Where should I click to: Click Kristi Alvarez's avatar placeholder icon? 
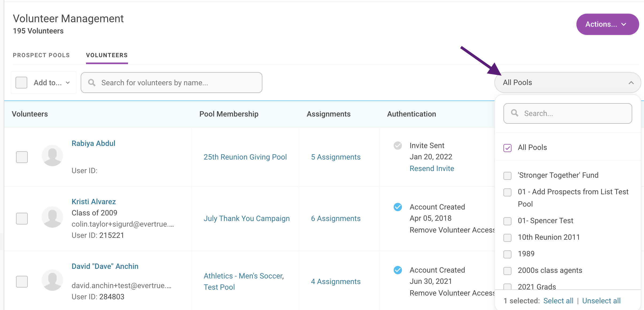click(x=52, y=217)
